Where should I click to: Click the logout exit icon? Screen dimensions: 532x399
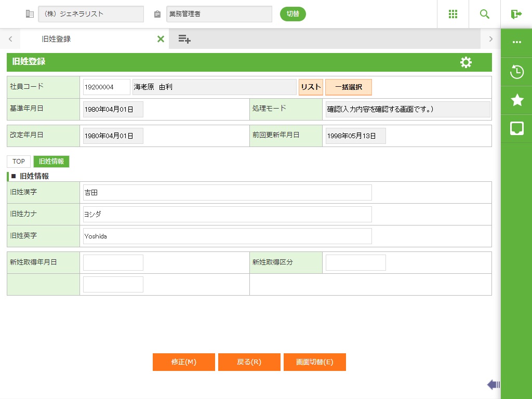pyautogui.click(x=516, y=14)
